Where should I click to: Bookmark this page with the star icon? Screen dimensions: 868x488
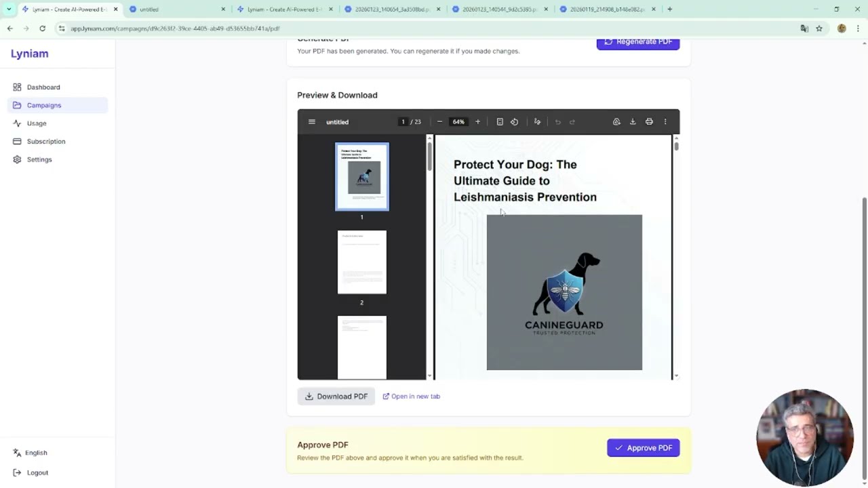coord(819,28)
